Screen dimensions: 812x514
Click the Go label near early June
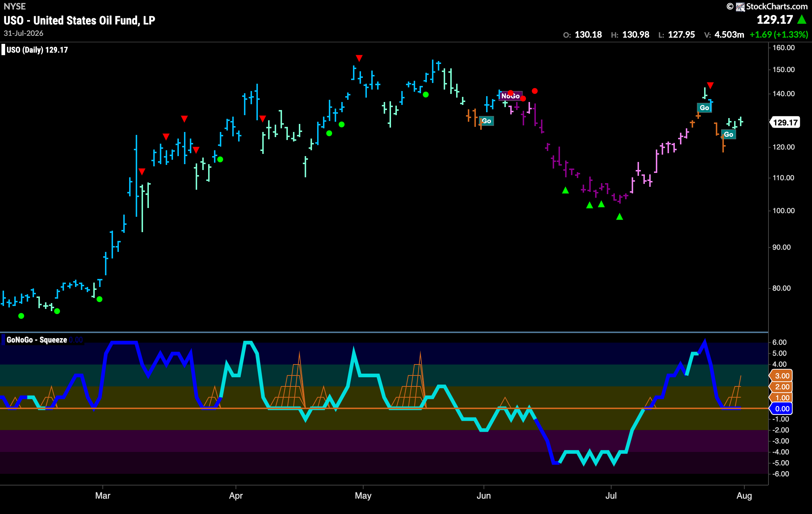pos(486,121)
